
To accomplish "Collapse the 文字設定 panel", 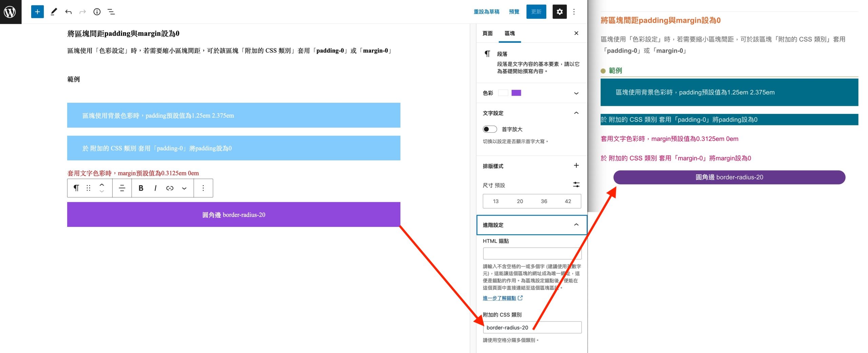I will [532, 113].
